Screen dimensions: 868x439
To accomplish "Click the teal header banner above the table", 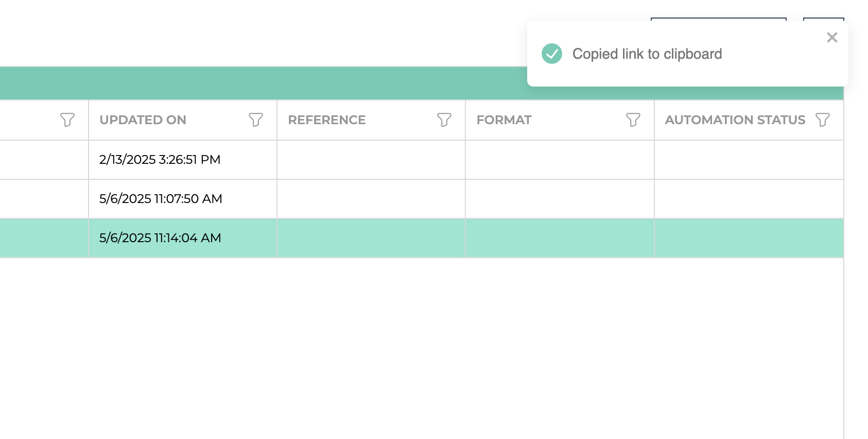I will coord(264,83).
